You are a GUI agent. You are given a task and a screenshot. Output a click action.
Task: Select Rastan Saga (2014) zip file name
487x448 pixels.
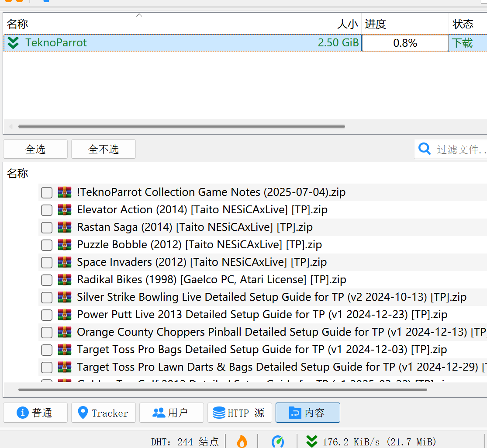[x=195, y=228]
